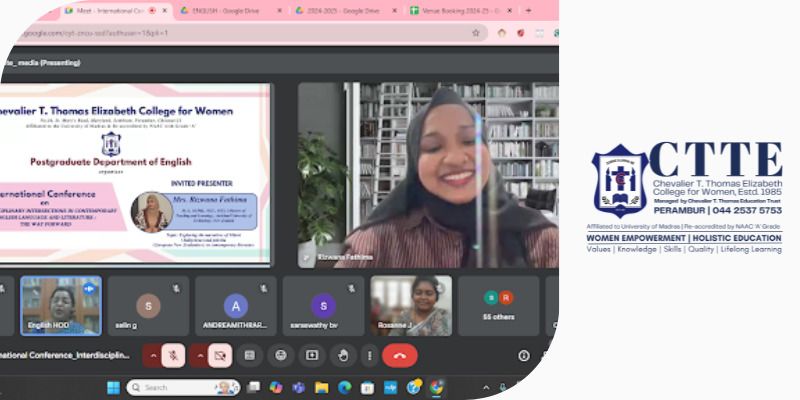Open Microsoft Store on taskbar
This screenshot has width=800, height=400.
pos(367,388)
